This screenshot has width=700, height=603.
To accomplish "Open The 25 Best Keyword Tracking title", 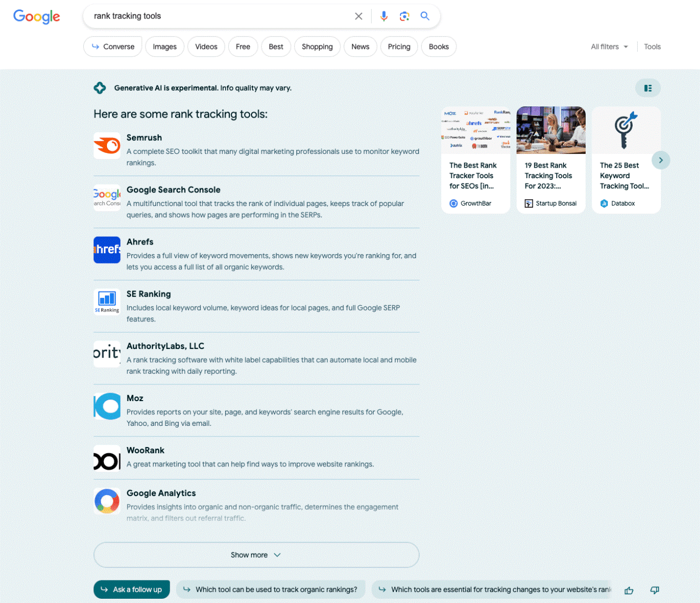I will click(624, 176).
